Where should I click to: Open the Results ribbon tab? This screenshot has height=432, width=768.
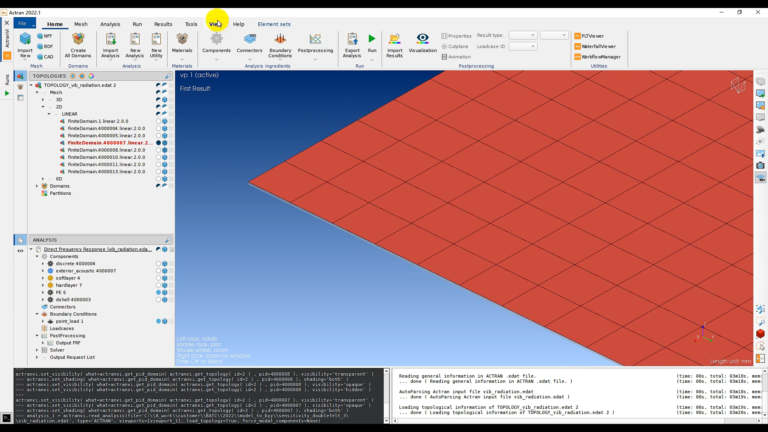(163, 24)
